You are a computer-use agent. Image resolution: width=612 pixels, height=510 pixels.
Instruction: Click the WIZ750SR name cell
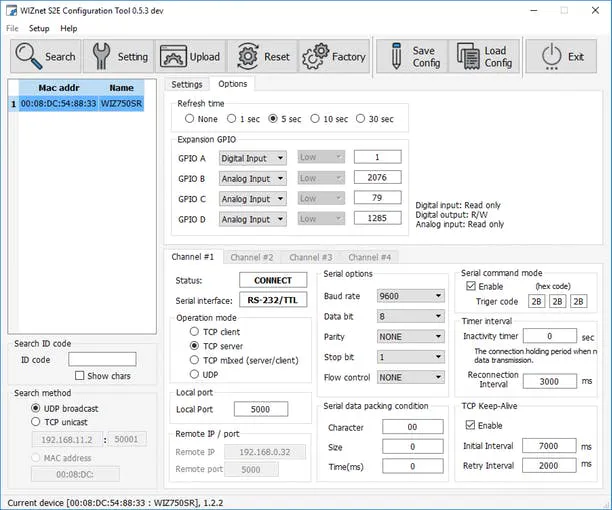coord(121,103)
